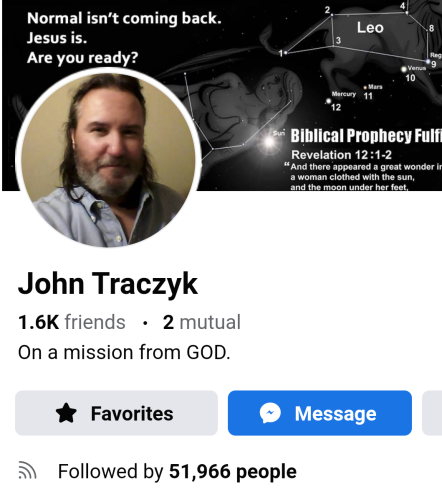Click the Mercury dot numbered 12
Screen dimensions: 442x500
click(328, 101)
